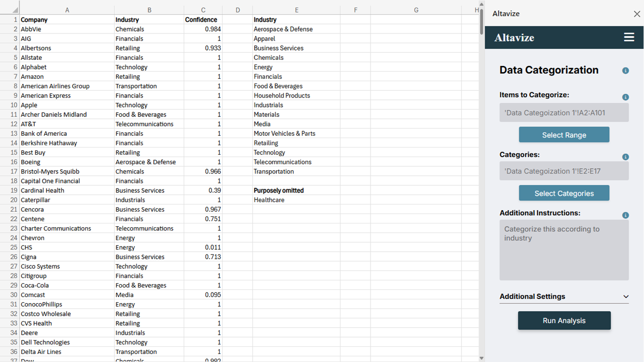Select column G header
The image size is (644, 362).
click(x=416, y=10)
